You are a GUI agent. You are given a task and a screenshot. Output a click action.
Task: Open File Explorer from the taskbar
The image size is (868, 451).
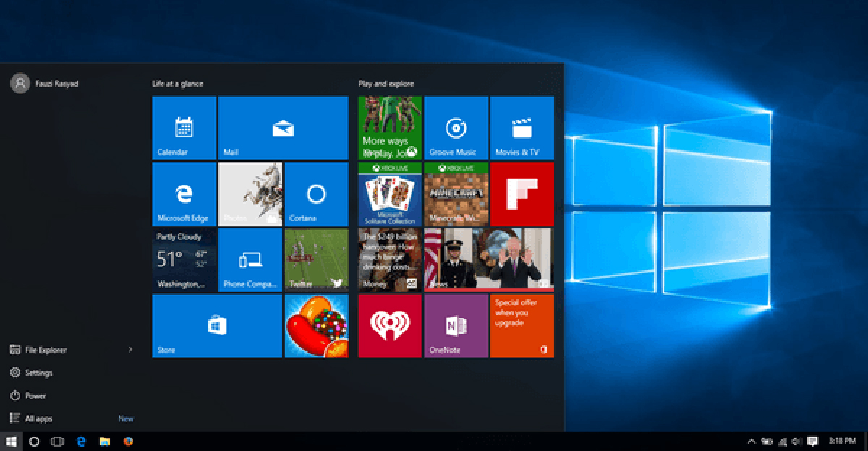105,441
